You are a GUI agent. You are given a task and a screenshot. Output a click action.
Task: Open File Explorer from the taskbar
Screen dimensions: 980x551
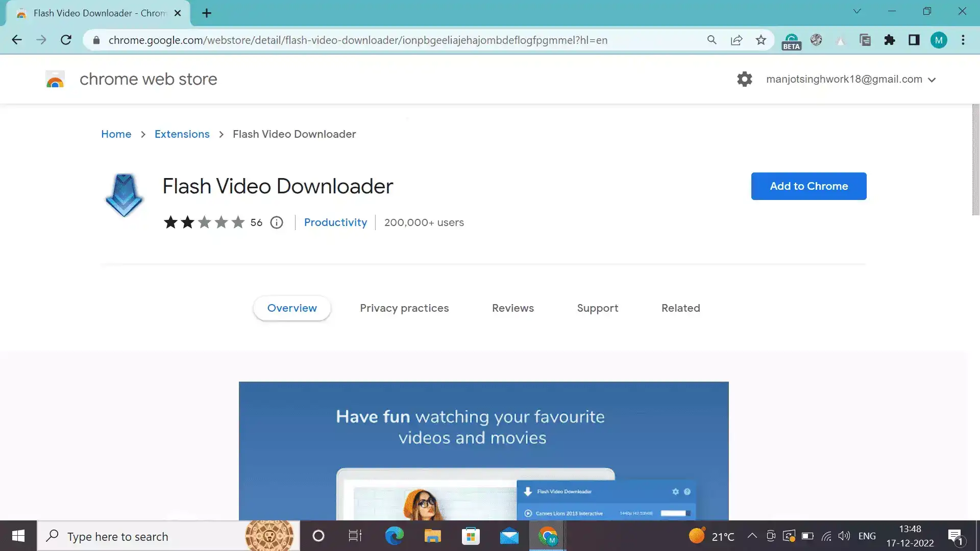[x=432, y=536]
